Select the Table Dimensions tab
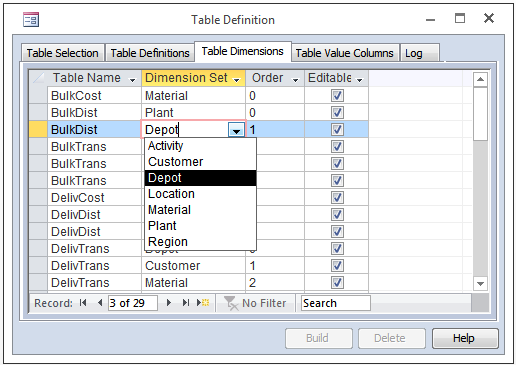Image resolution: width=516 pixels, height=365 pixels. (x=243, y=51)
